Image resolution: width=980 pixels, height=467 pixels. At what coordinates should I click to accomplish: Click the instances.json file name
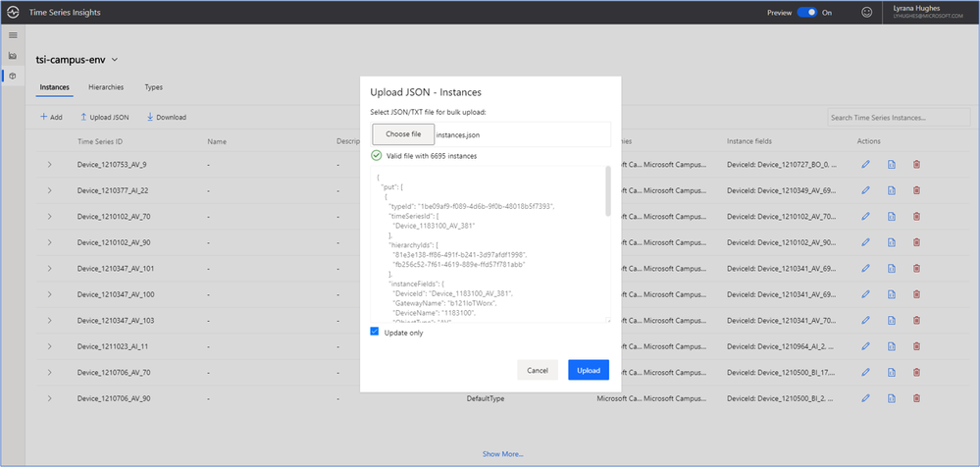(x=457, y=134)
